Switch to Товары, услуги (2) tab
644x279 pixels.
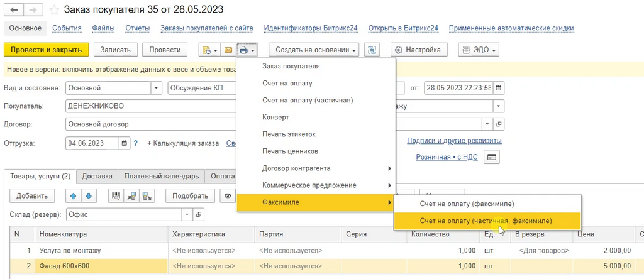[40, 177]
